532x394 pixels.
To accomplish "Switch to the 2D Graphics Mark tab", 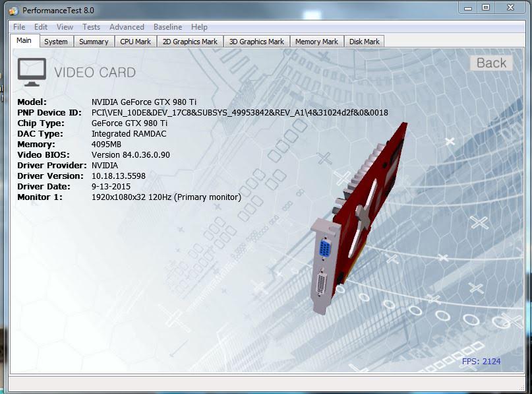I will point(190,42).
